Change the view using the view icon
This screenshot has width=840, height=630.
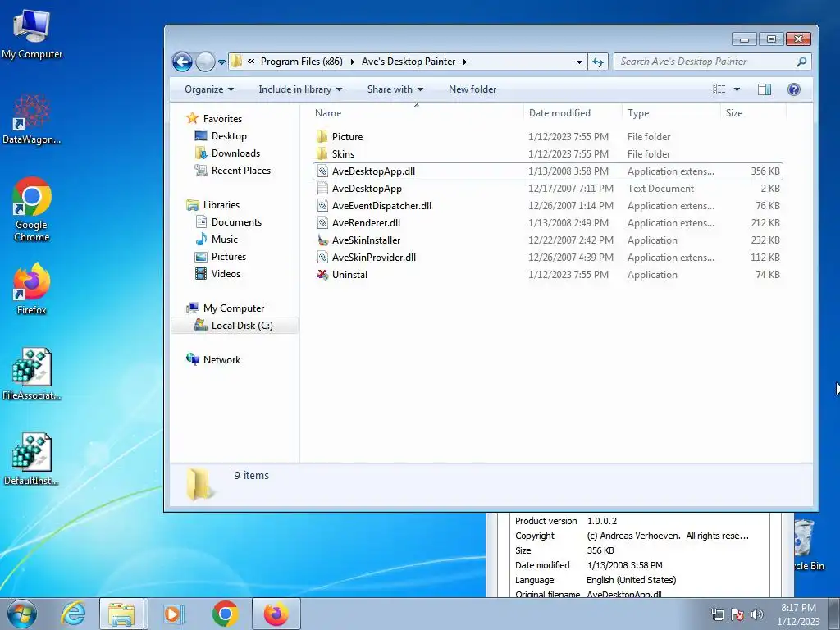719,89
